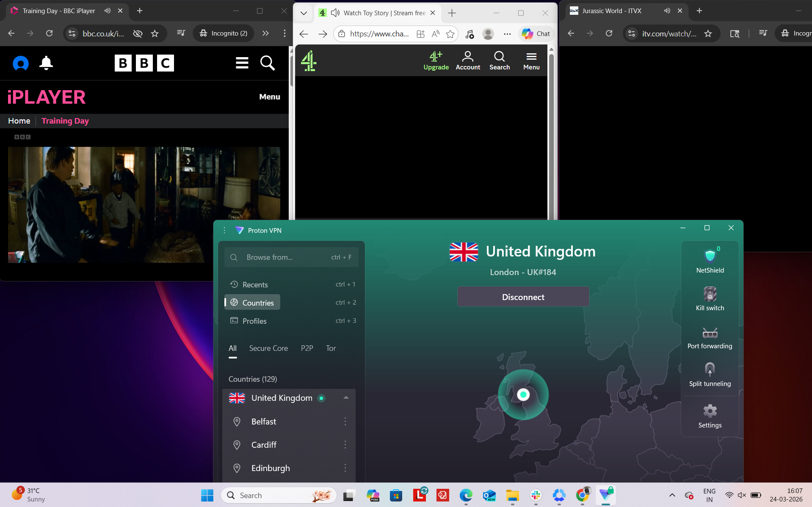Open the vertical tab search dropdown
Screen dimensions: 812x507
click(303, 13)
